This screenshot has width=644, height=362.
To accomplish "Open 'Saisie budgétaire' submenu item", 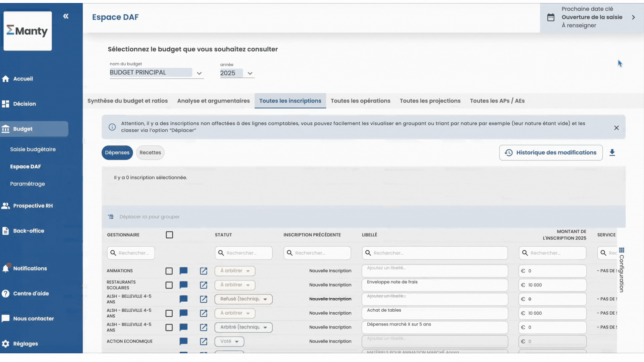I will 33,149.
